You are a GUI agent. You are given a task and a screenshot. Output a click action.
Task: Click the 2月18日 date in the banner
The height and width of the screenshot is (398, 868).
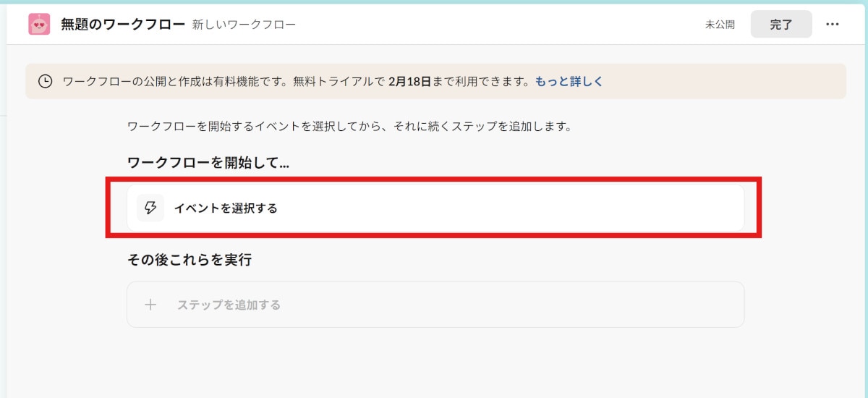click(x=409, y=81)
